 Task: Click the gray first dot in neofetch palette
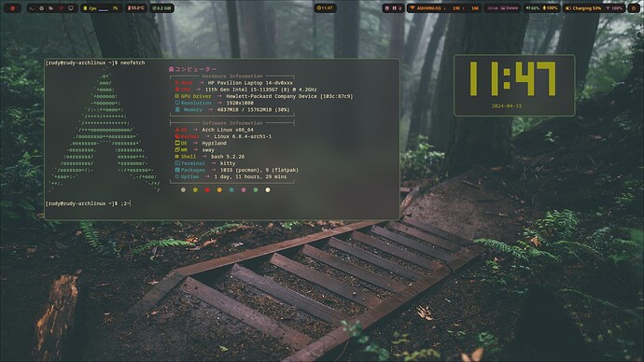coord(183,190)
